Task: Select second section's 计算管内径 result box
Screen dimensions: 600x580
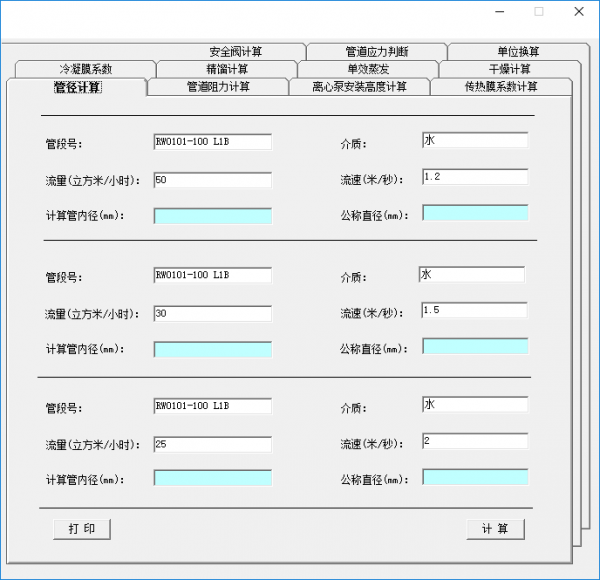Action: (x=213, y=349)
